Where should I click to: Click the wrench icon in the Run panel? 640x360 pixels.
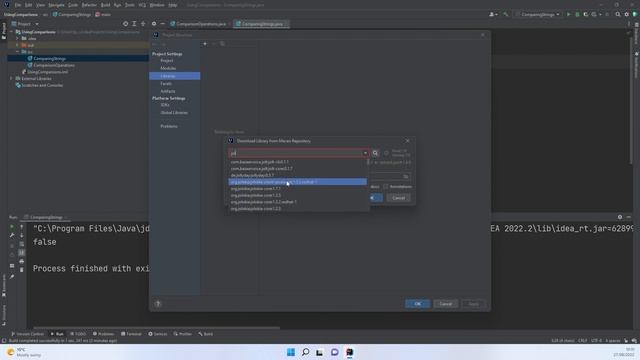tap(12, 236)
